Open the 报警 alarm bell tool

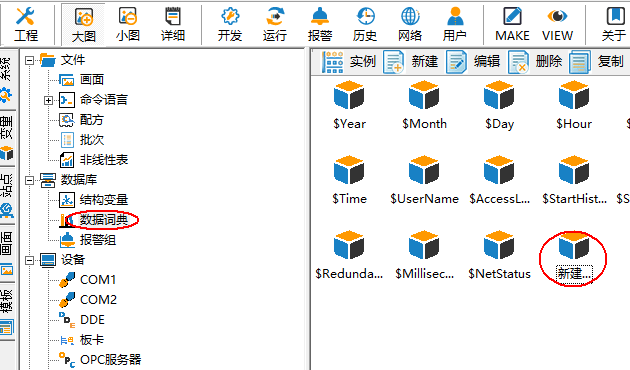pos(320,24)
